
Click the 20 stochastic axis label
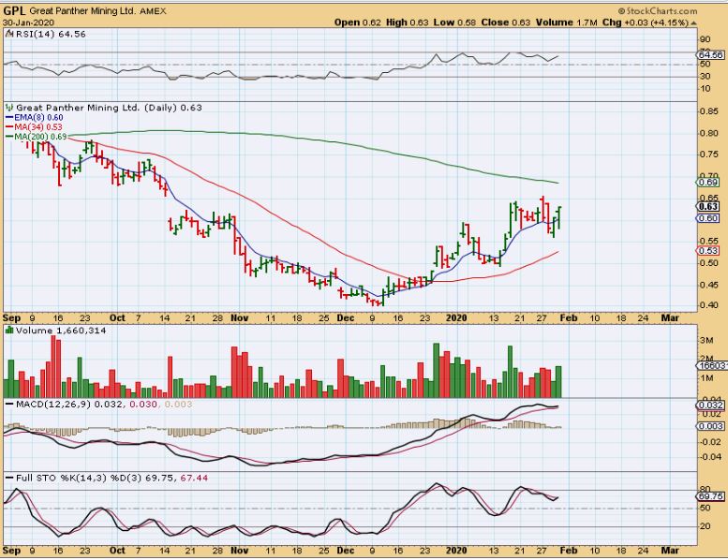(705, 526)
